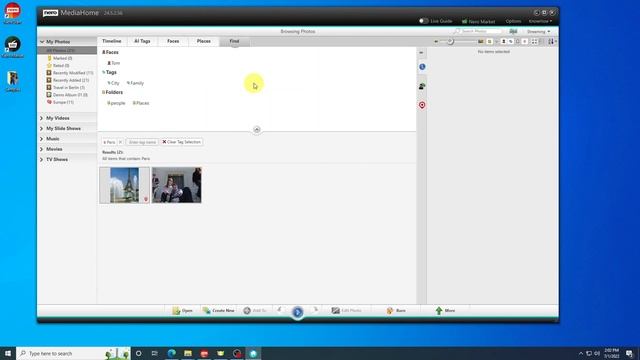640x360 pixels.
Task: Click Clear Tag Selection button
Action: click(181, 142)
